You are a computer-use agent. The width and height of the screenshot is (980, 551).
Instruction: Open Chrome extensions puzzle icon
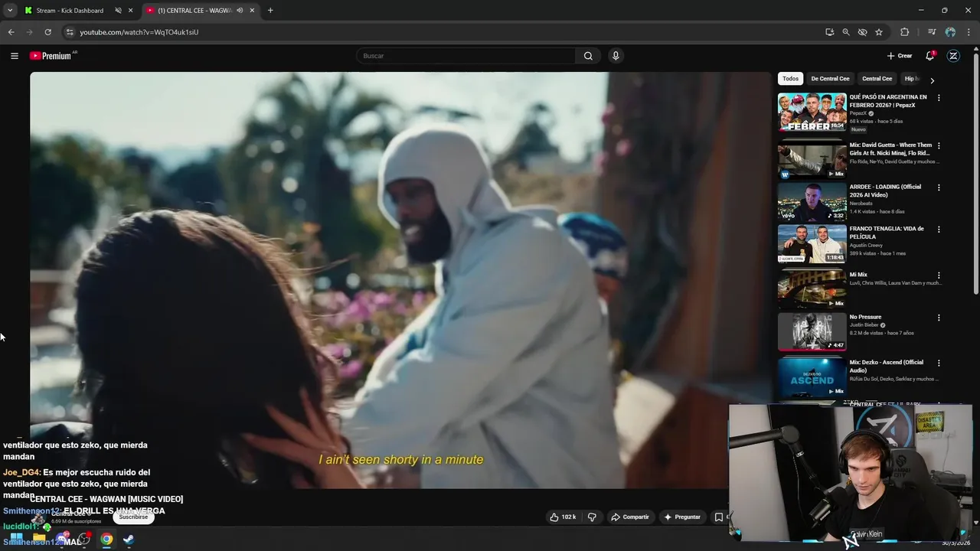(x=905, y=32)
